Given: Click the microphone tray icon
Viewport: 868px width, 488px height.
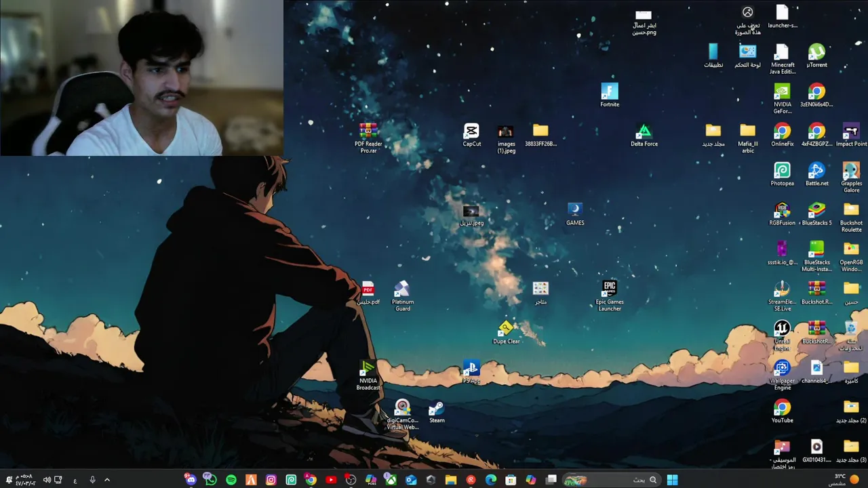Looking at the screenshot, I should [x=92, y=480].
